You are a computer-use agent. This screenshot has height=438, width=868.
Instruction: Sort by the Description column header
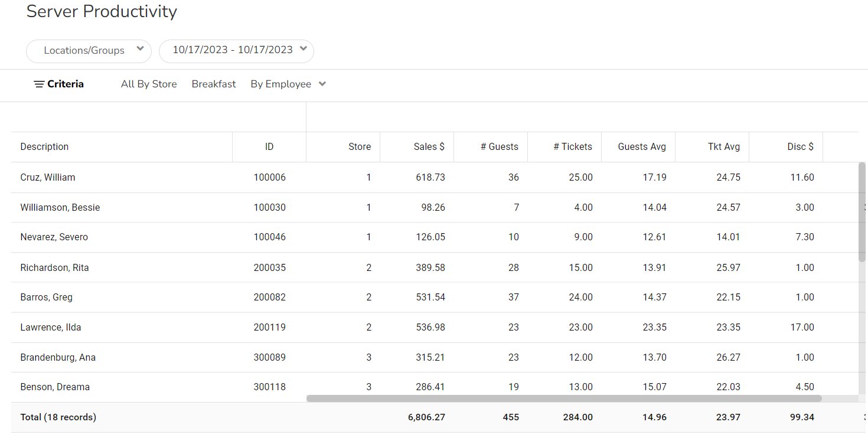pyautogui.click(x=45, y=147)
